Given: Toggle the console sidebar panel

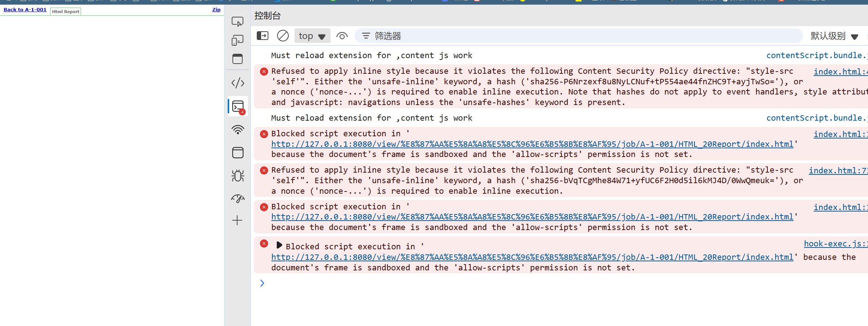Looking at the screenshot, I should tap(262, 36).
